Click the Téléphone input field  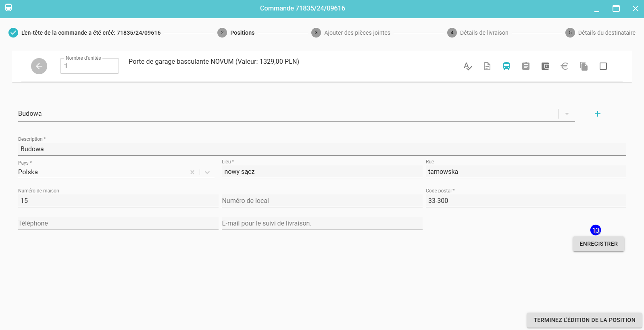118,223
